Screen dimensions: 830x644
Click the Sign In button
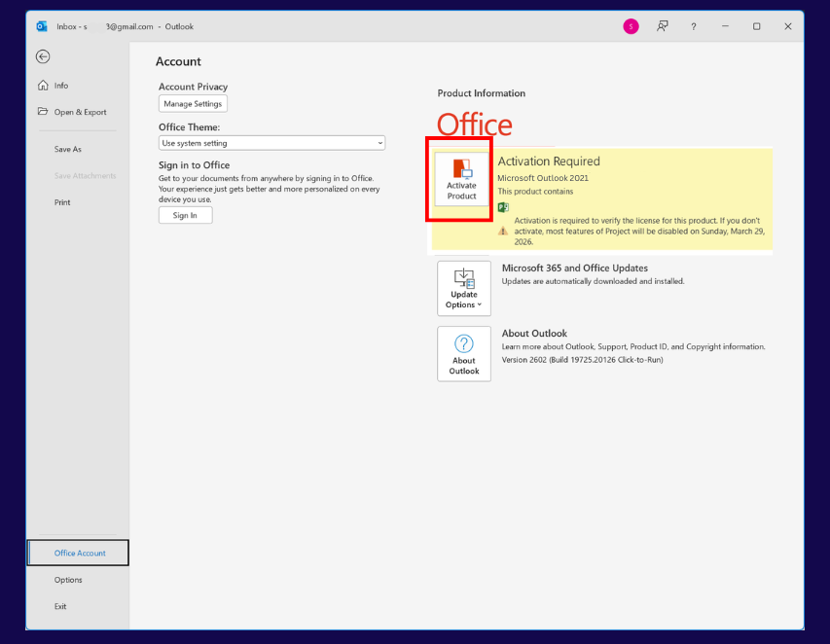(185, 215)
